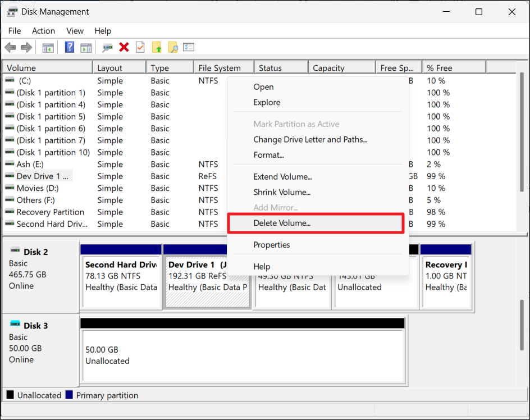Image resolution: width=530 pixels, height=420 pixels.
Task: Click the folder with magnifier icon
Action: click(173, 48)
